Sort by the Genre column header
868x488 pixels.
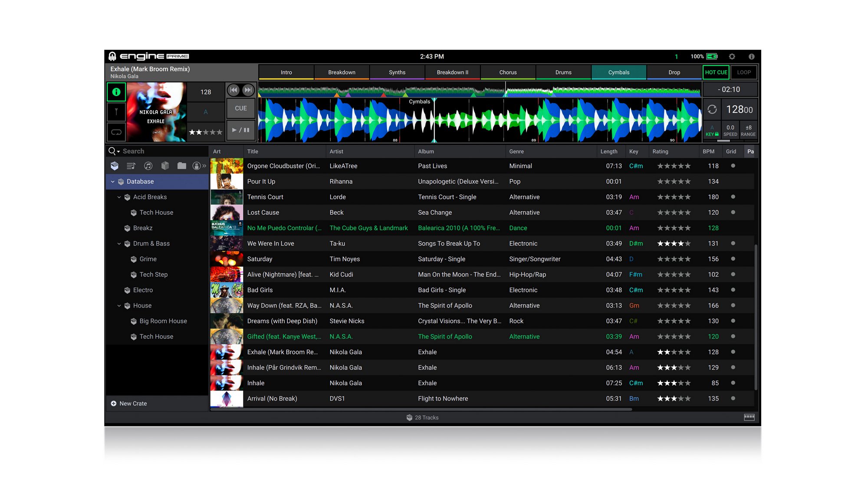[550, 151]
